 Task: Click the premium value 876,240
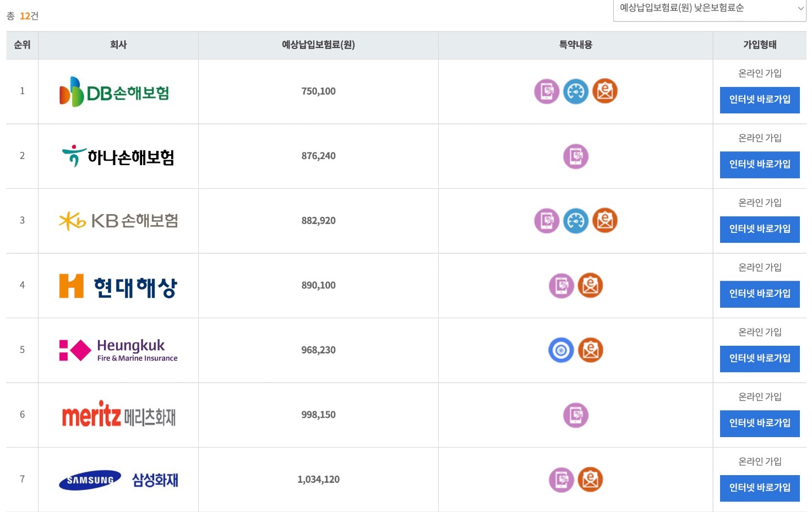coord(318,156)
